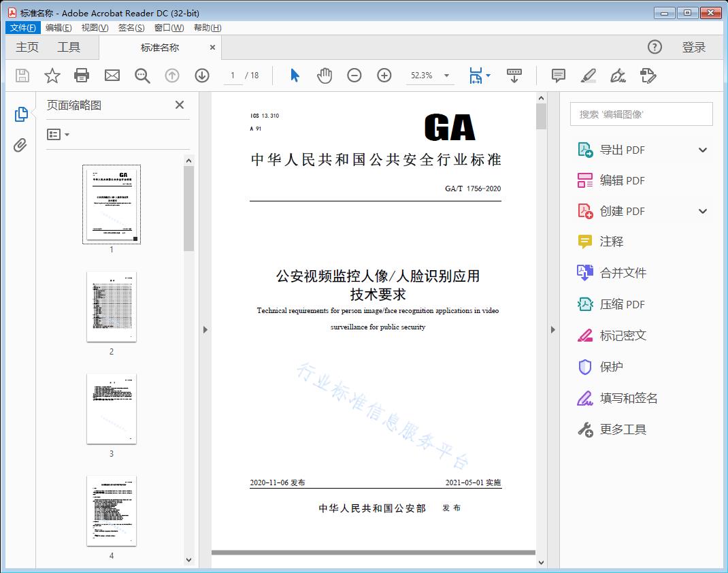The image size is (728, 573).
Task: Print the standard document using the printer icon
Action: pos(82,76)
